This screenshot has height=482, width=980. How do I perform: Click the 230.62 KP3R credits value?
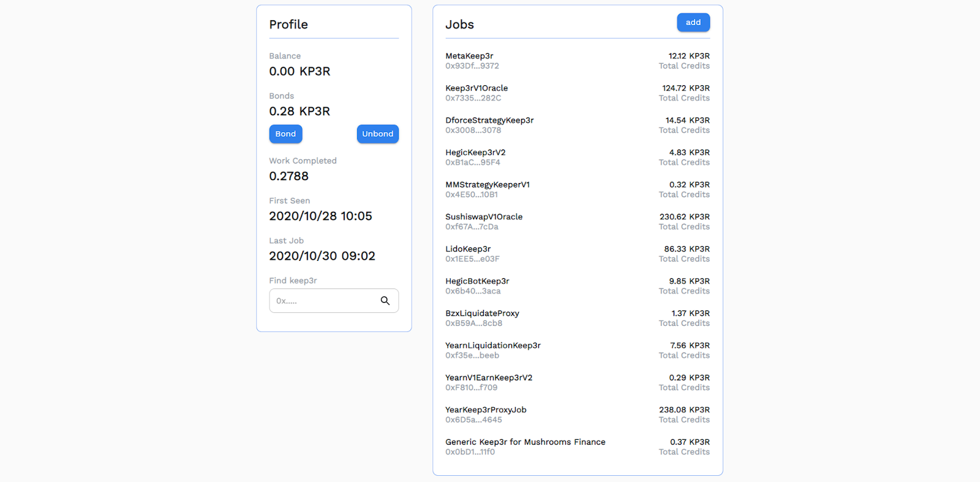click(x=685, y=217)
